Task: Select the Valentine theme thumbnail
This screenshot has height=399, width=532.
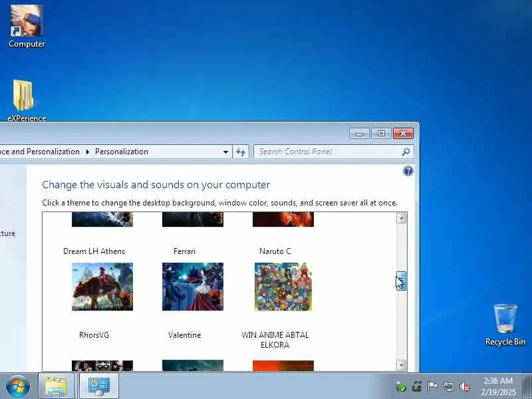Action: click(193, 287)
